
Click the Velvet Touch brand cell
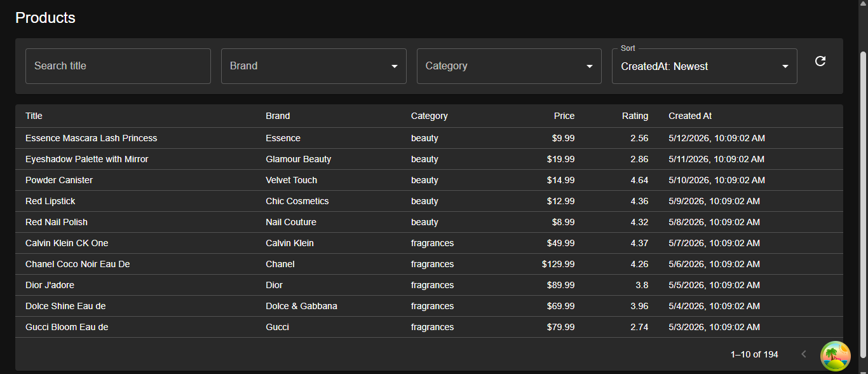pyautogui.click(x=291, y=180)
